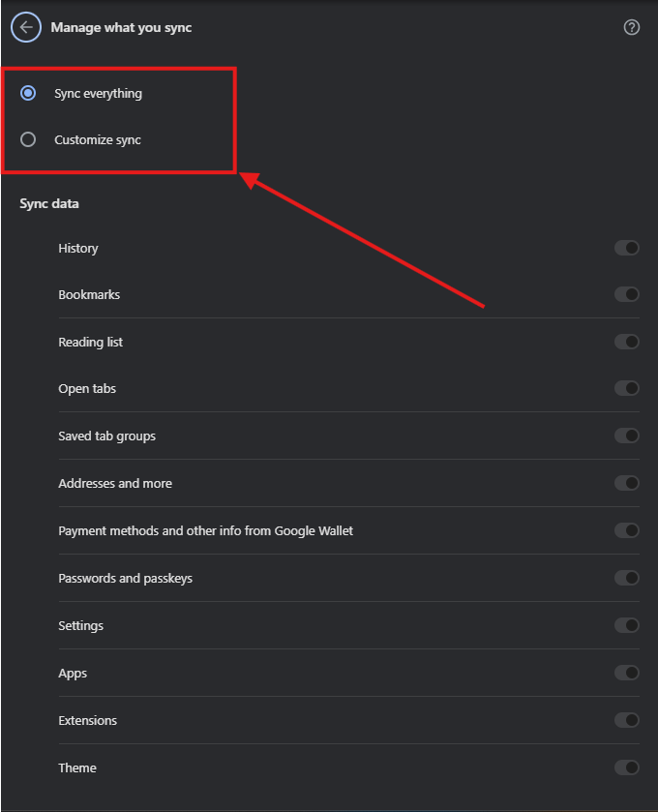This screenshot has width=658, height=812.
Task: Click the Customize sync label text
Action: pos(98,139)
